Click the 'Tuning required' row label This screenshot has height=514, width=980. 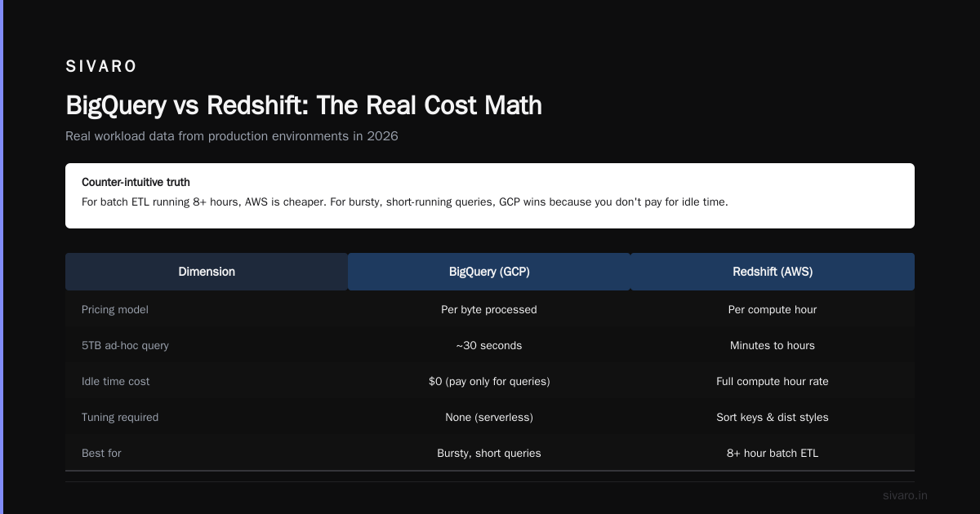click(x=120, y=418)
